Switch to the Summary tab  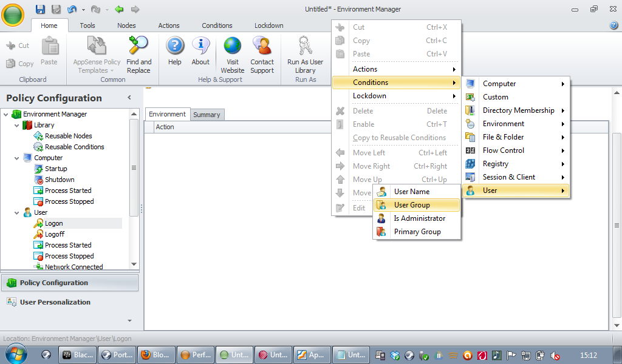tap(207, 115)
